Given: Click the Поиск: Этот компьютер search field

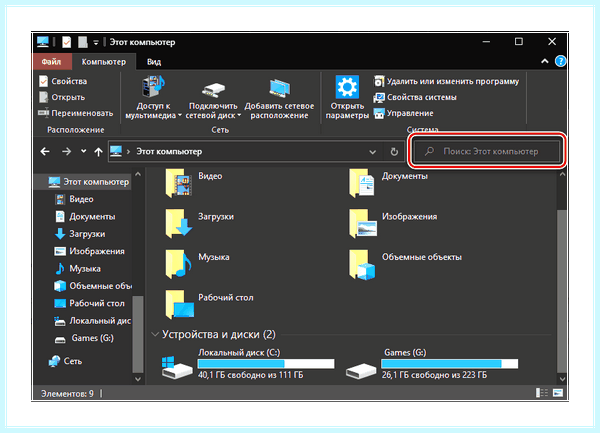Looking at the screenshot, I should [487, 151].
